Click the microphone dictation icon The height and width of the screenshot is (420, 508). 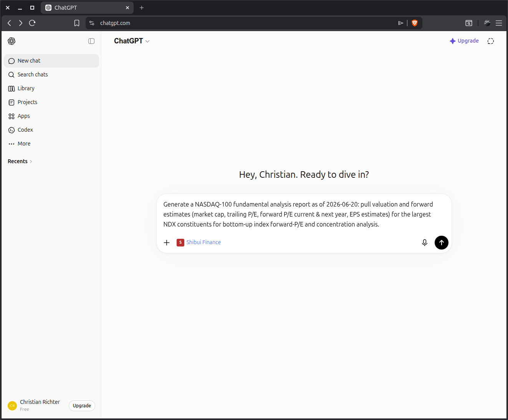pyautogui.click(x=425, y=243)
